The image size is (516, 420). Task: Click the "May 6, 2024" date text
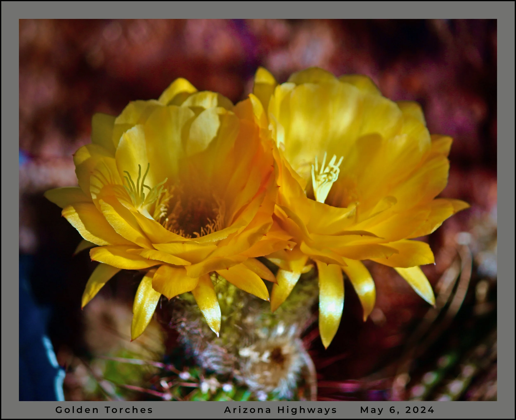[397, 410]
